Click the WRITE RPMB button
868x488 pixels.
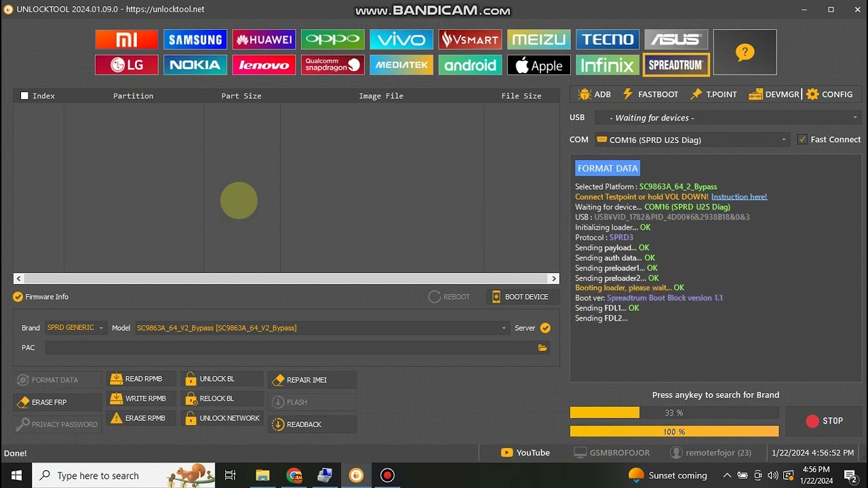pyautogui.click(x=141, y=399)
